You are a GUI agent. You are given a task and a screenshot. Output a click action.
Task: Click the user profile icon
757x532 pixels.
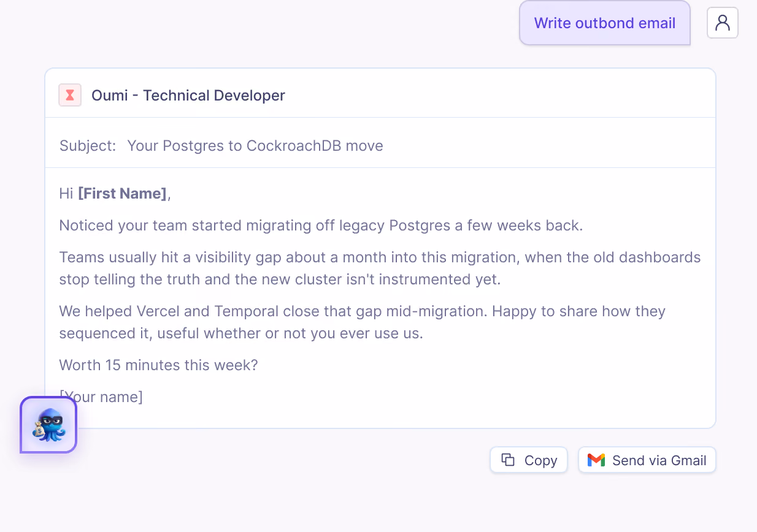723,23
